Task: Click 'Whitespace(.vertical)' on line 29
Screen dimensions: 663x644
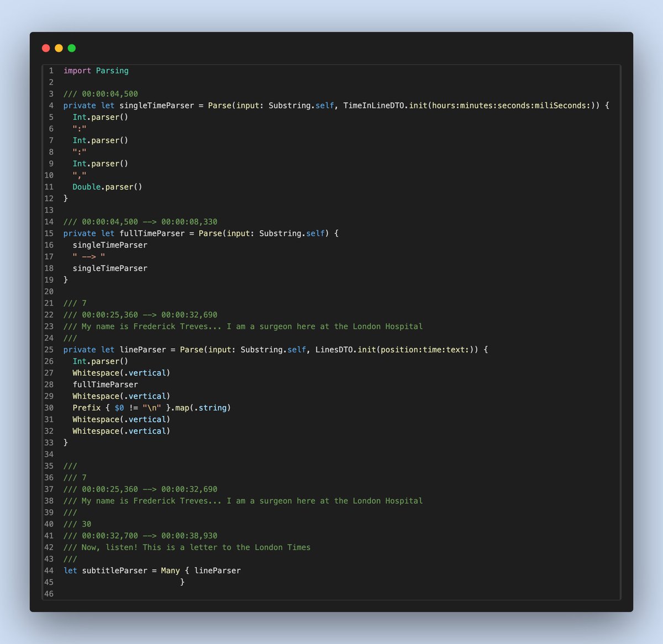Action: click(x=122, y=396)
